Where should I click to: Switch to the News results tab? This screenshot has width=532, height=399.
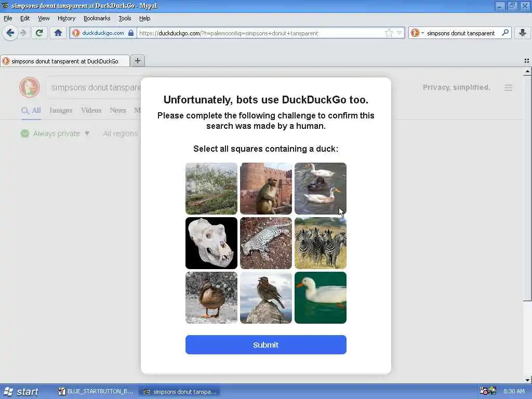(118, 110)
